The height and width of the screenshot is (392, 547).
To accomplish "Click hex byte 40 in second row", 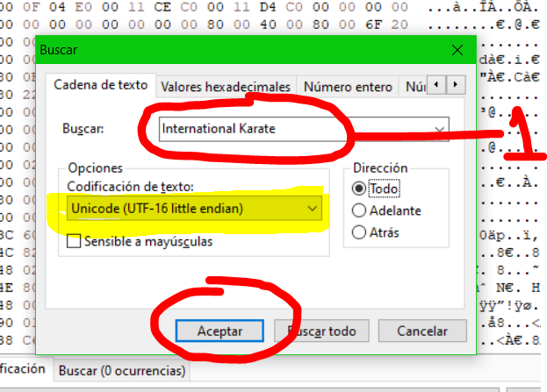I will point(268,25).
